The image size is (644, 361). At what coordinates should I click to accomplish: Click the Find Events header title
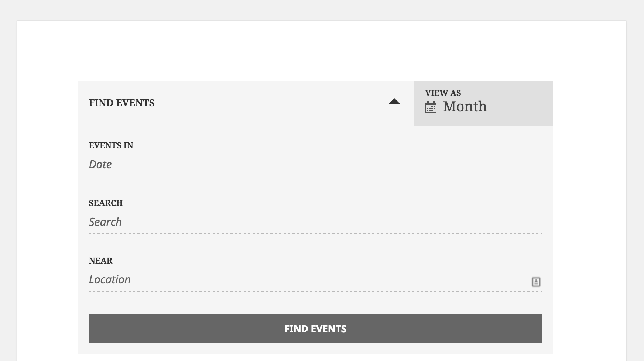tap(121, 103)
